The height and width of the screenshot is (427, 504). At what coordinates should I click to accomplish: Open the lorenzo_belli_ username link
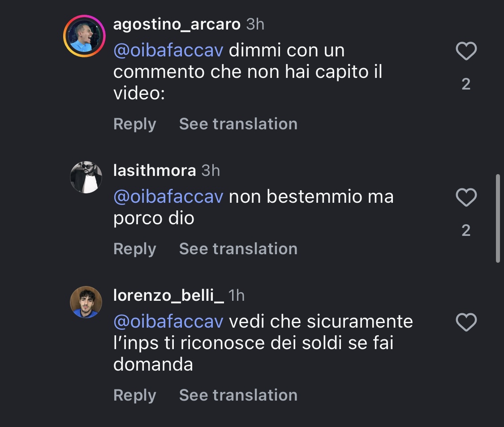168,295
